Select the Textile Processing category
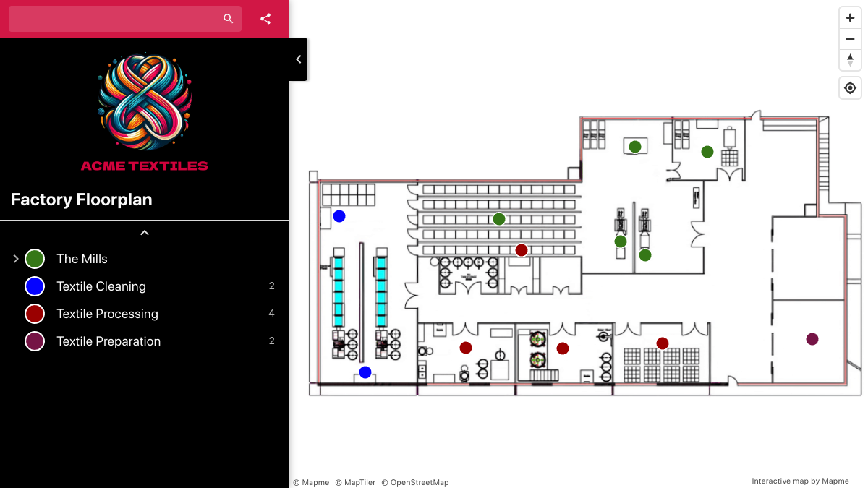 [x=107, y=314]
